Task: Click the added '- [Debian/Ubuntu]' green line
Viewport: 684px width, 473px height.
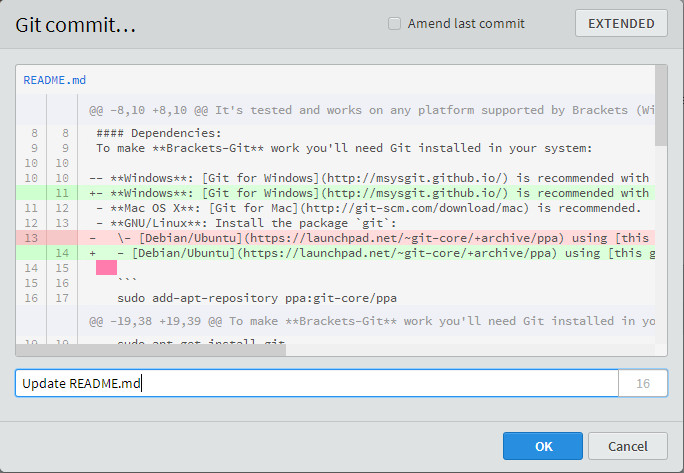Action: click(335, 253)
